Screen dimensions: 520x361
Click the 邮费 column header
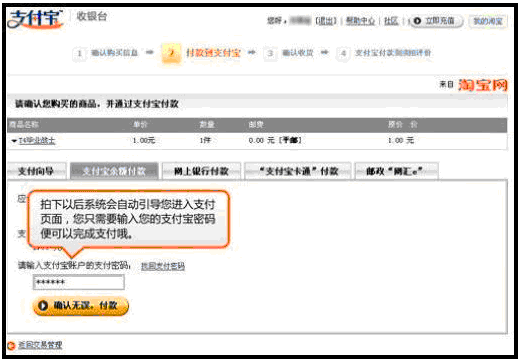click(x=256, y=125)
